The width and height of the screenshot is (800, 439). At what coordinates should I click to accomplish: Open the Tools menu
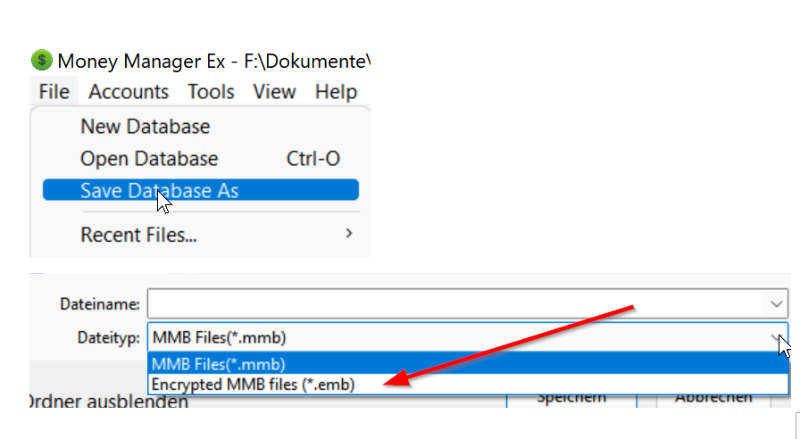click(x=211, y=92)
